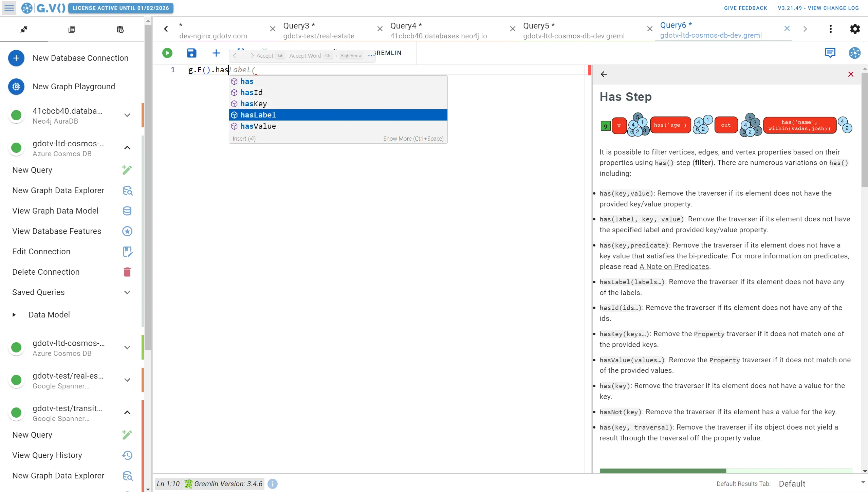The width and height of the screenshot is (868, 492).
Task: Open the settings gear icon
Action: coord(855,29)
